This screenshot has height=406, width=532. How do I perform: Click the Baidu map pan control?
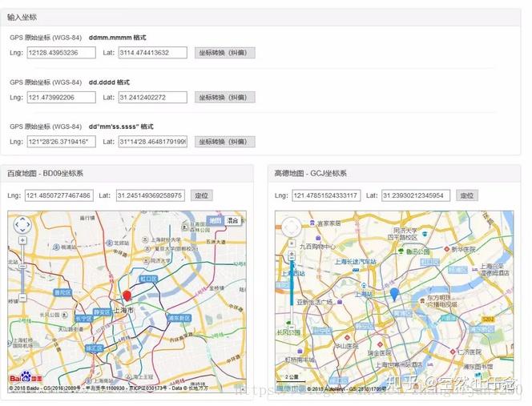pyautogui.click(x=22, y=224)
